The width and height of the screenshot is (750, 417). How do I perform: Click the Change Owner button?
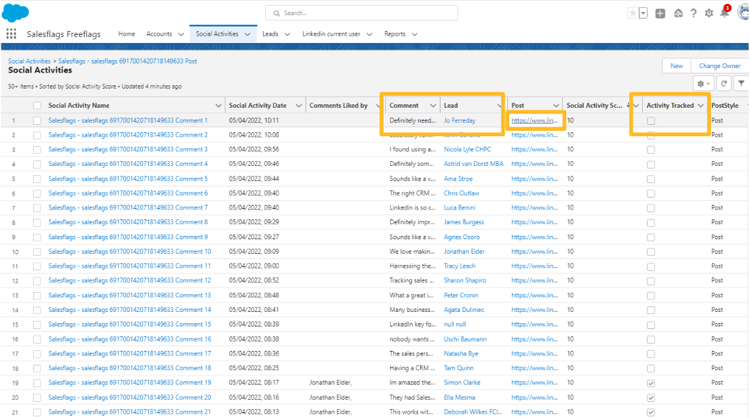(719, 66)
